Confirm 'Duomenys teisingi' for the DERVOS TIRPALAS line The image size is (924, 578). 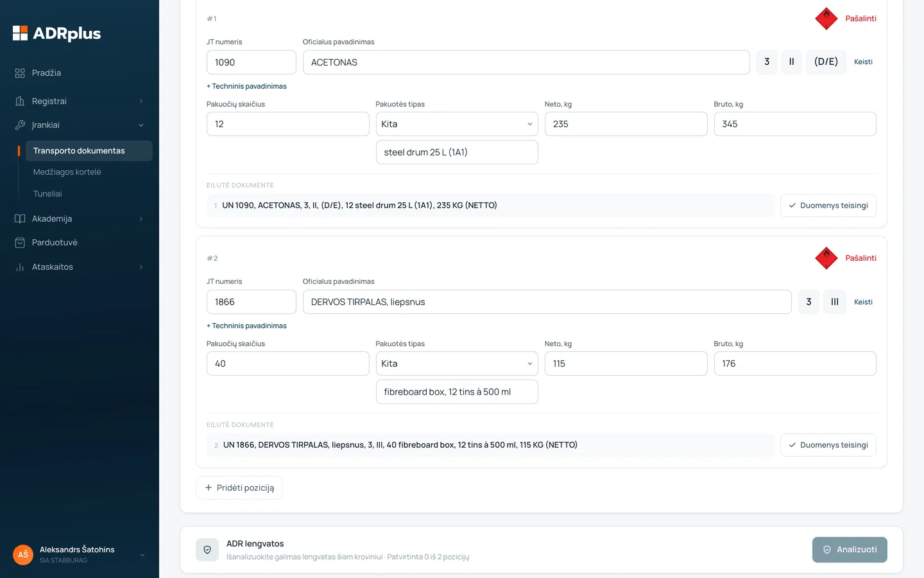pos(828,445)
